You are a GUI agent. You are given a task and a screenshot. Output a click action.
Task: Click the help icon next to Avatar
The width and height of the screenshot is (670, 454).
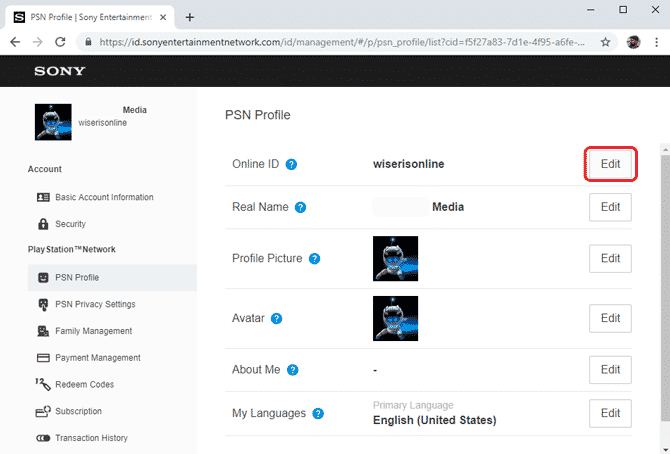(276, 318)
